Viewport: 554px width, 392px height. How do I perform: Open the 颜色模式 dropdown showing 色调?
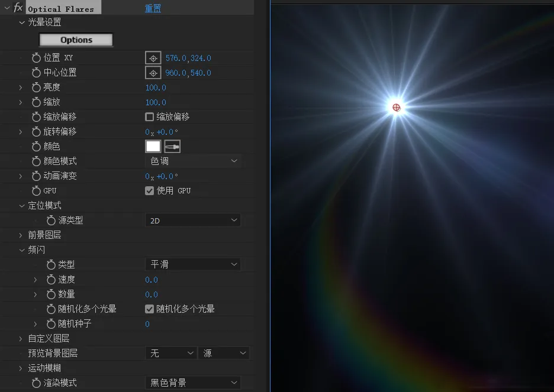click(193, 161)
